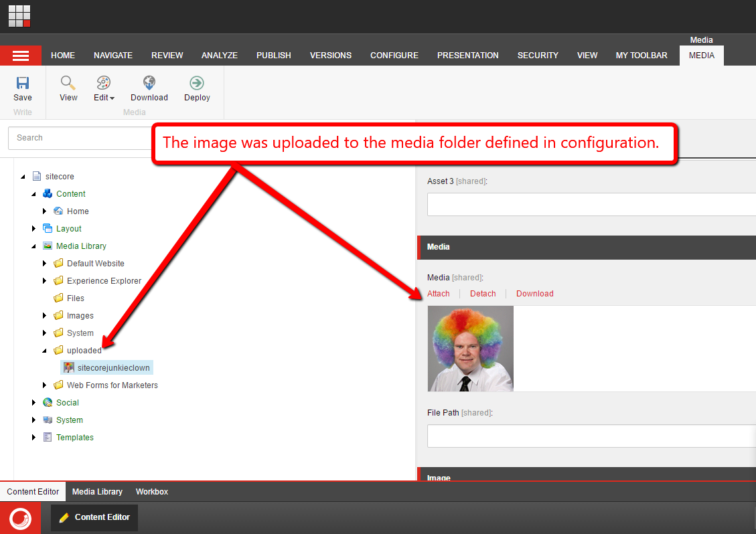
Task: Collapse the Media Library tree node
Action: click(x=34, y=246)
